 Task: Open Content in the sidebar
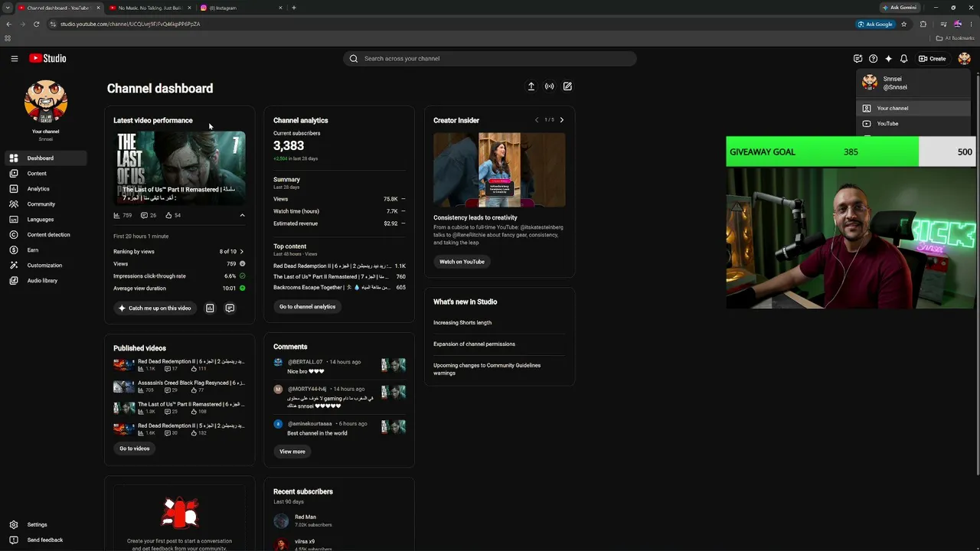46,174
